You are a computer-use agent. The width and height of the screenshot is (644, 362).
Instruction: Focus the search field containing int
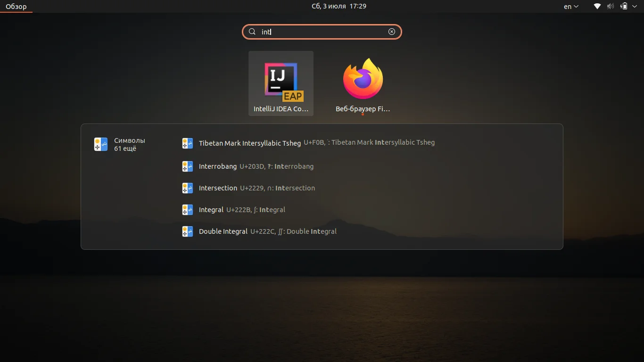tap(322, 32)
